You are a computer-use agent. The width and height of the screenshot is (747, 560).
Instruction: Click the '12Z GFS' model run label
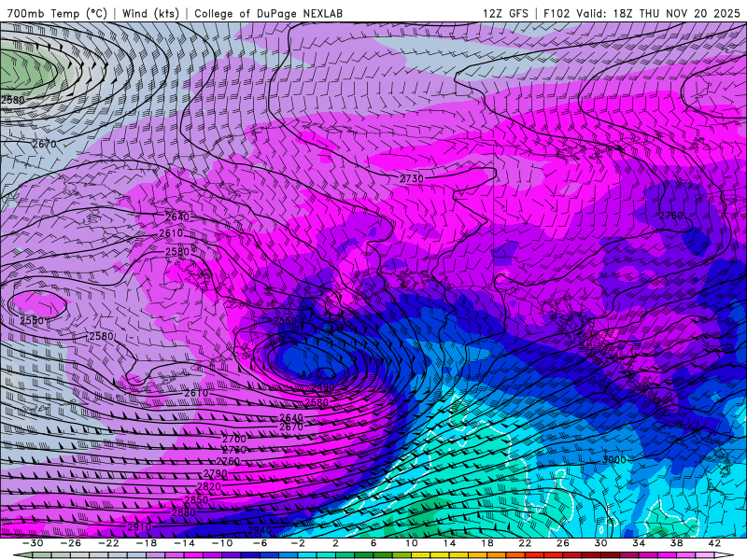[x=505, y=13]
